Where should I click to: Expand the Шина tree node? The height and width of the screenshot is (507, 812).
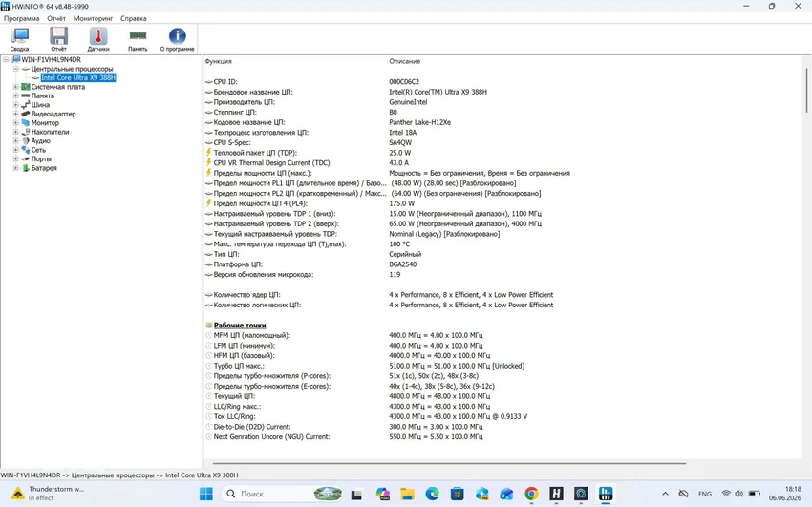(x=15, y=104)
